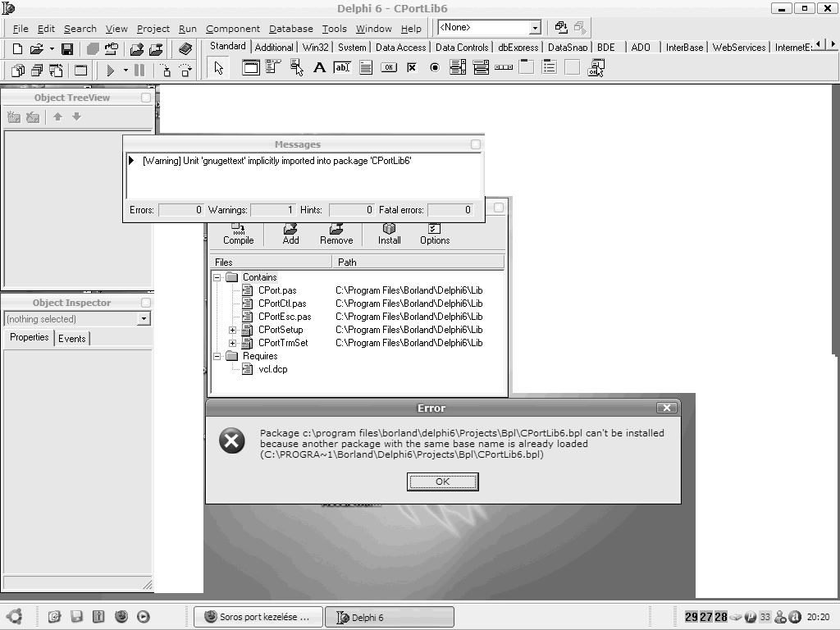Click the Help contents book icon

click(185, 49)
